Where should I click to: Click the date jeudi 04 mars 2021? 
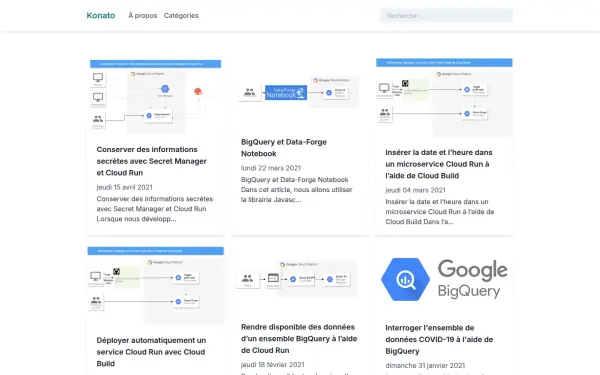tap(415, 190)
